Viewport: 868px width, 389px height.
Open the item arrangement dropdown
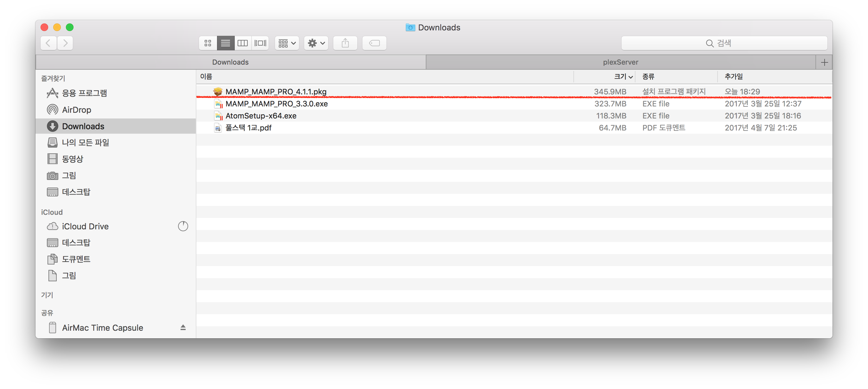tap(287, 43)
